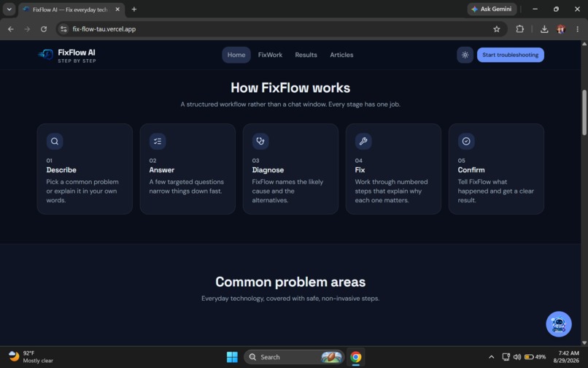Image resolution: width=588 pixels, height=368 pixels.
Task: Go back using the browser back arrow
Action: [x=11, y=29]
